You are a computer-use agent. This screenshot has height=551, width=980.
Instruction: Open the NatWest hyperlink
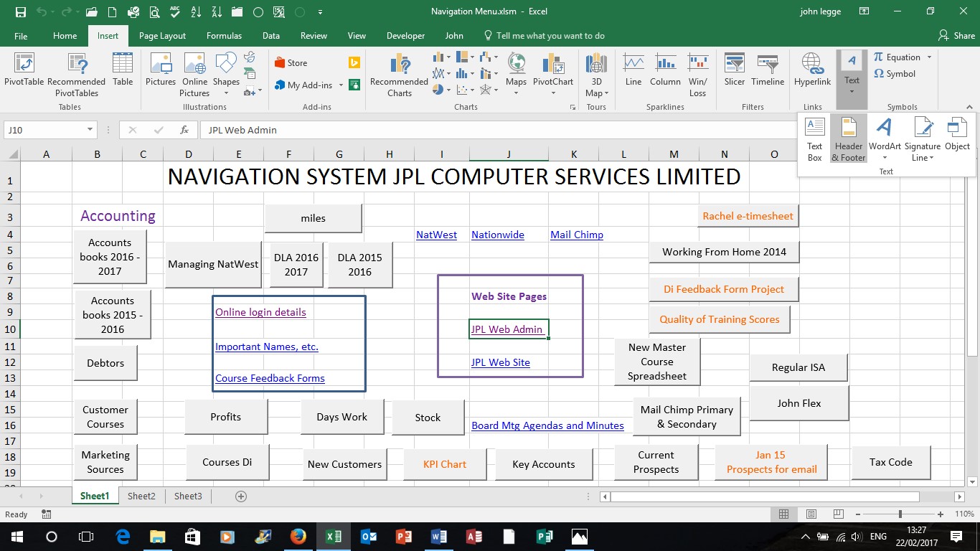tap(436, 235)
